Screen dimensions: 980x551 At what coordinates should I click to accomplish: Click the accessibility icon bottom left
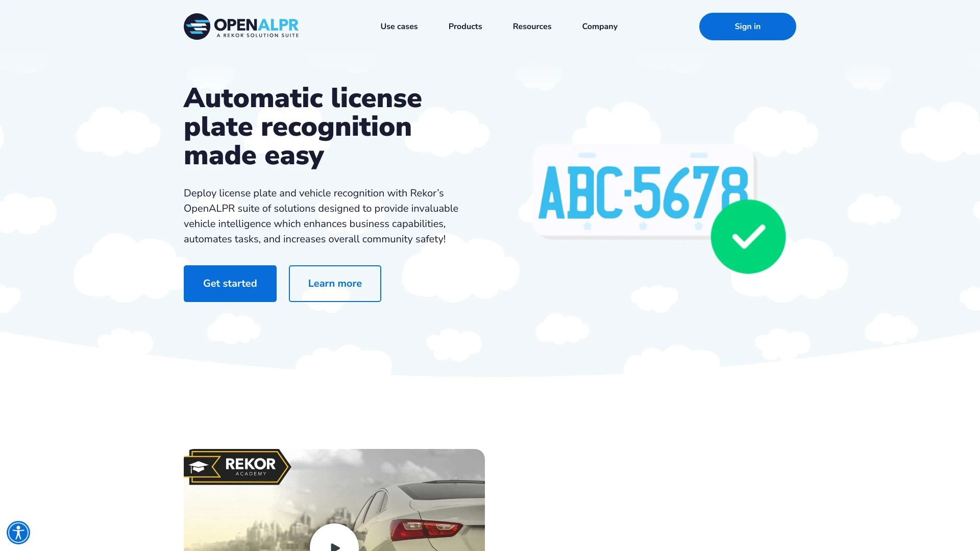(x=18, y=533)
